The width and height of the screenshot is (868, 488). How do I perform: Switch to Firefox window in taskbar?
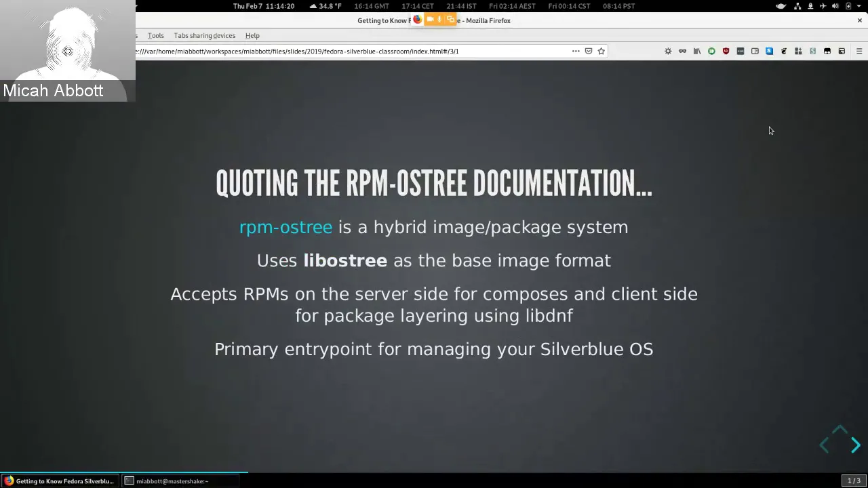[x=60, y=481]
